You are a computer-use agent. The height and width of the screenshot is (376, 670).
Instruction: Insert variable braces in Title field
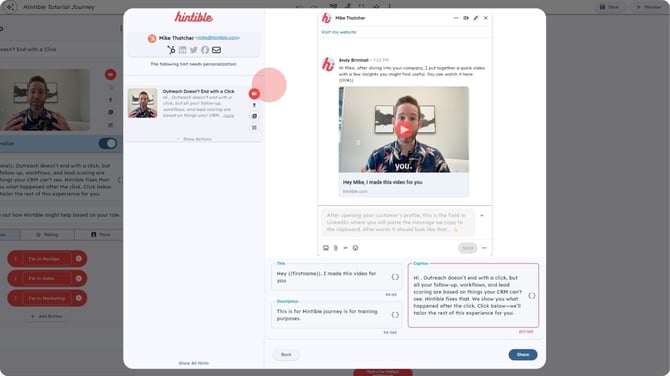tap(395, 277)
